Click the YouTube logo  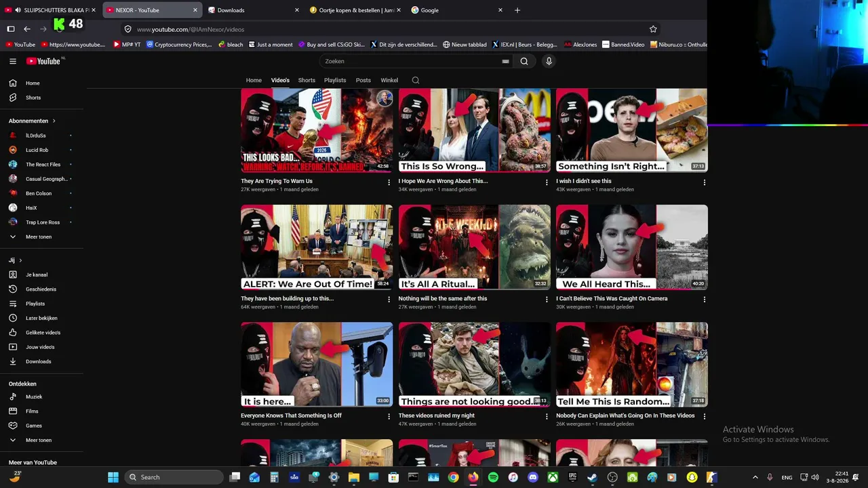tap(43, 61)
